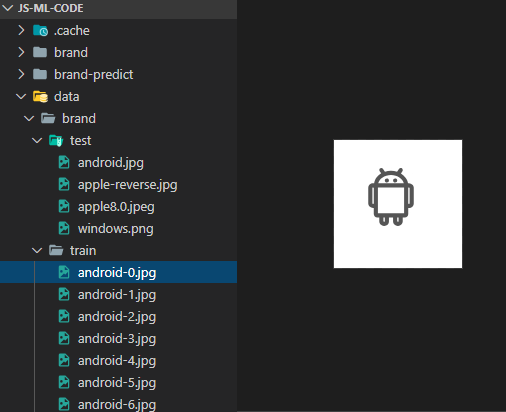Image resolution: width=506 pixels, height=412 pixels.
Task: Collapse the data folder chevron
Action: 21,97
